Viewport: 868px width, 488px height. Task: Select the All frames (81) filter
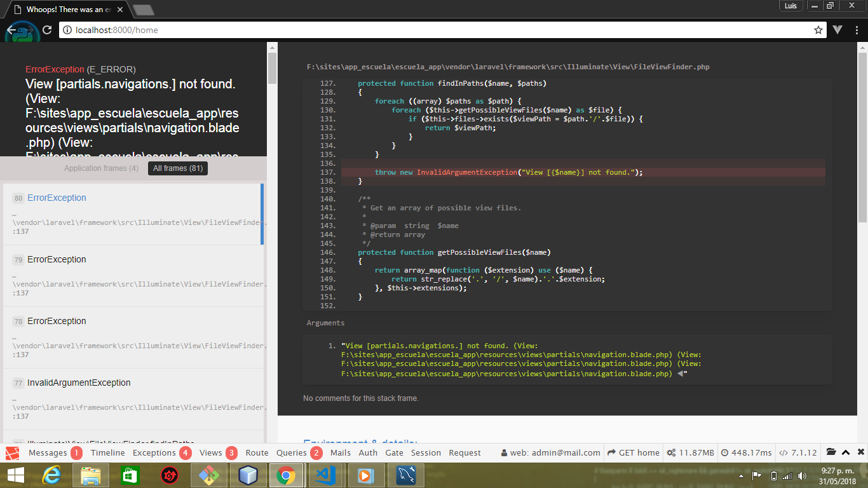coord(179,168)
